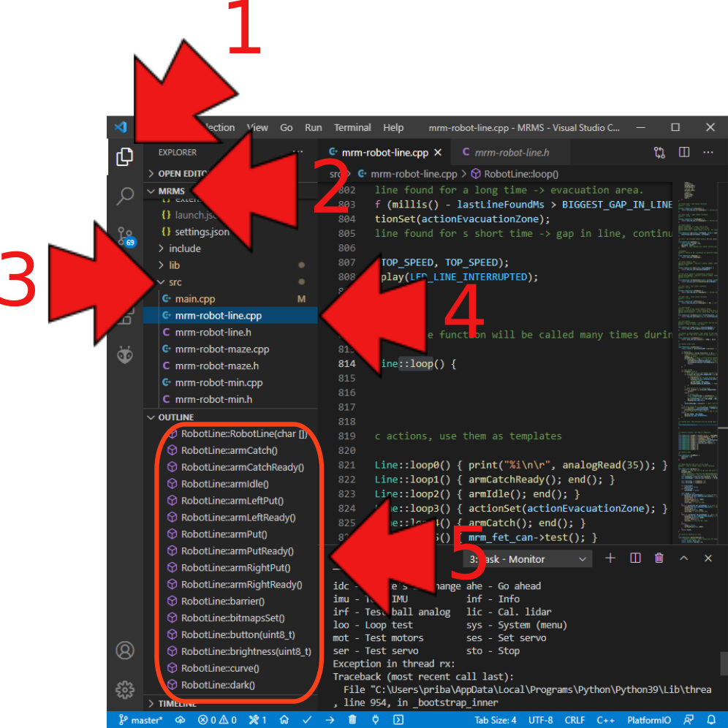728x728 pixels.
Task: Open main.cpp in the file tree
Action: click(230, 298)
